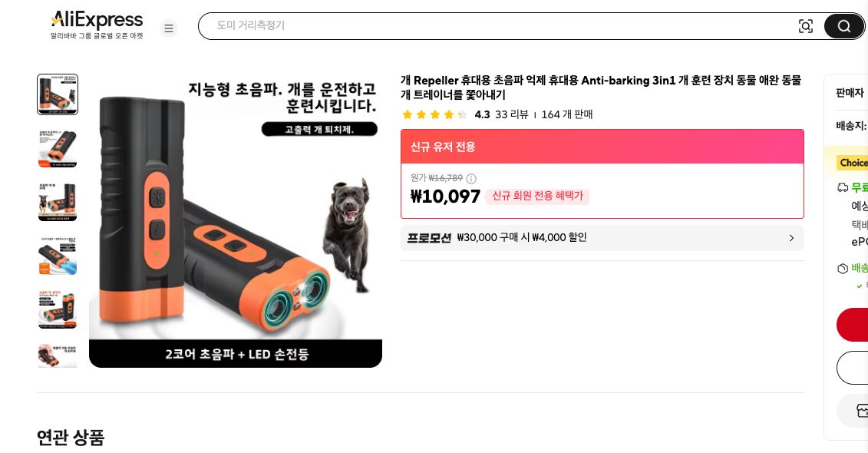Open the hamburger menu
868x453 pixels.
pyautogui.click(x=169, y=28)
